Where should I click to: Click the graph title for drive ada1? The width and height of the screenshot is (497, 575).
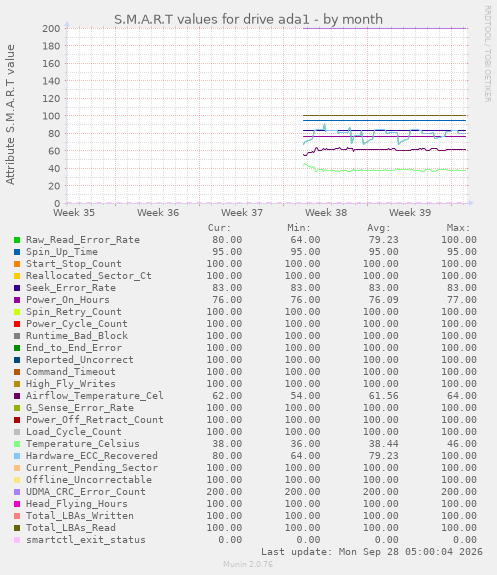[248, 19]
